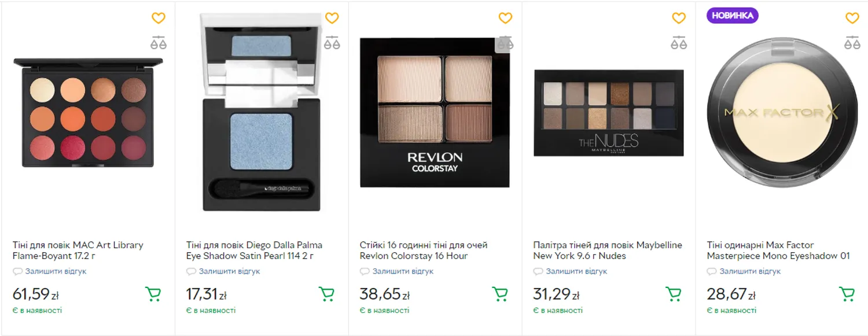Favorite the Maybelline Nudes palette
The height and width of the screenshot is (336, 868).
pos(679,19)
